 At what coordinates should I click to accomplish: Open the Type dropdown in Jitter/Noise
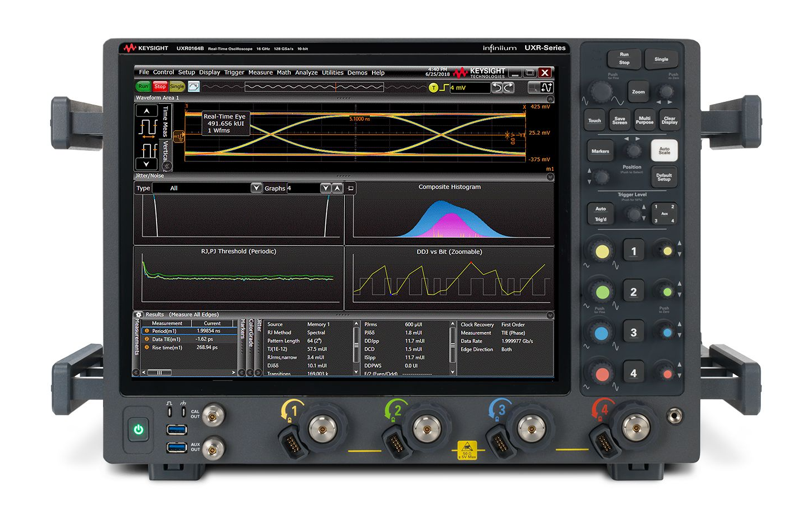tap(256, 188)
